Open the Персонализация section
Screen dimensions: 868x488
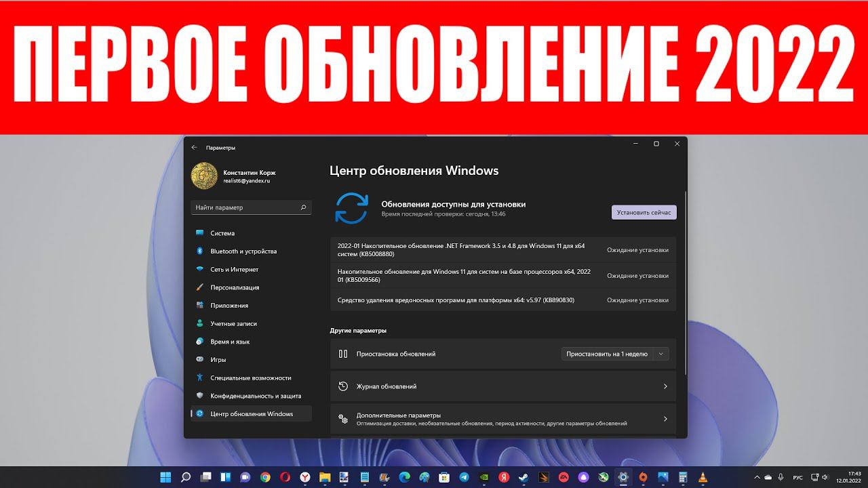coord(252,287)
